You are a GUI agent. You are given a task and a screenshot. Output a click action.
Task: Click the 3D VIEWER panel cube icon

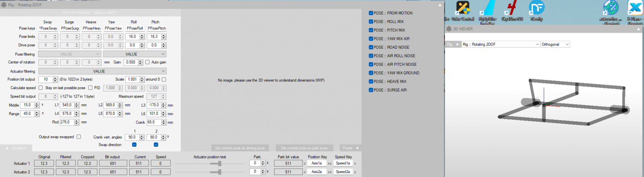pos(449,29)
